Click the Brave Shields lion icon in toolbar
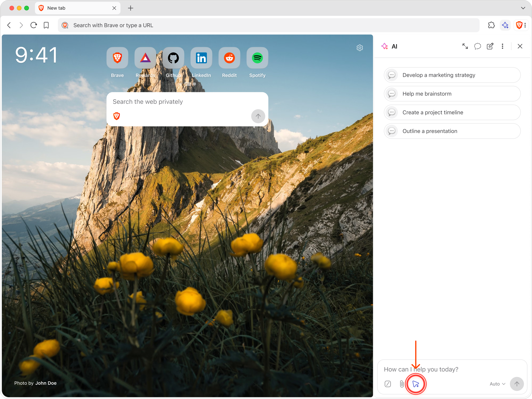The height and width of the screenshot is (399, 532). point(519,25)
